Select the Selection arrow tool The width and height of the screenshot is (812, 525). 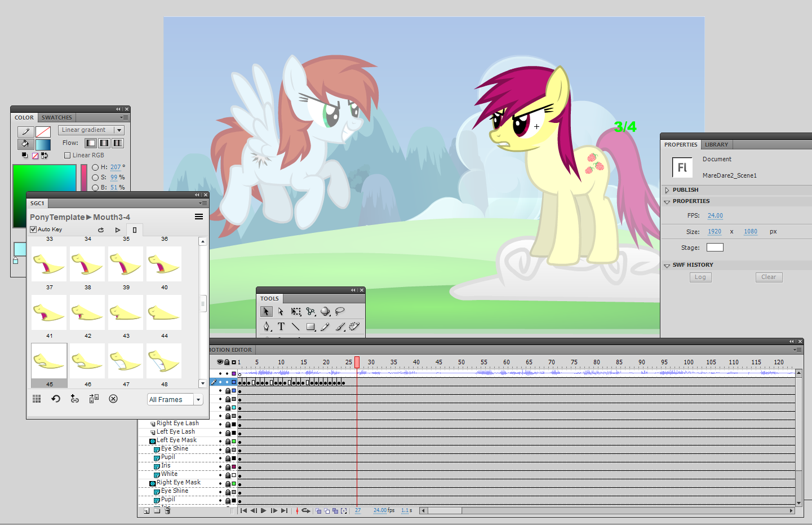[x=266, y=311]
